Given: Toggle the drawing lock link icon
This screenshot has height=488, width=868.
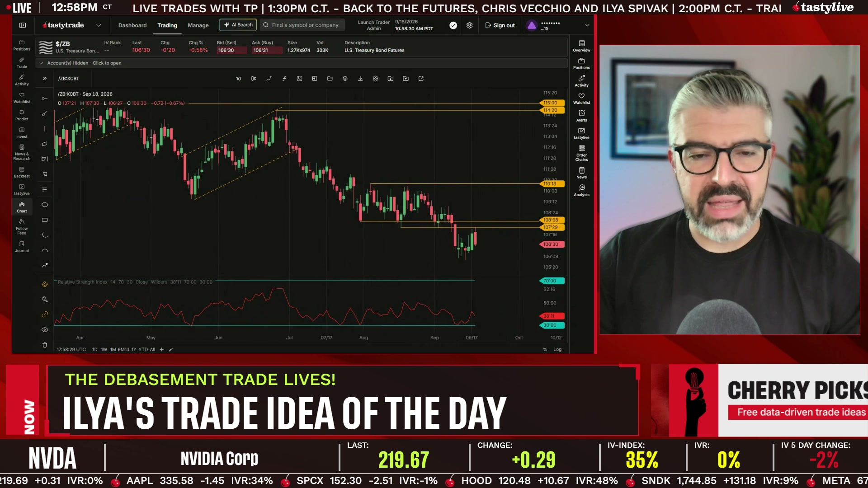Looking at the screenshot, I should [x=45, y=314].
